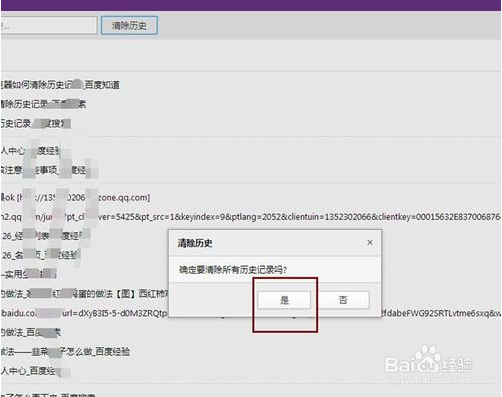Open the history entry starting 实用
Viewport: 502px width, 397px height.
pos(29,274)
